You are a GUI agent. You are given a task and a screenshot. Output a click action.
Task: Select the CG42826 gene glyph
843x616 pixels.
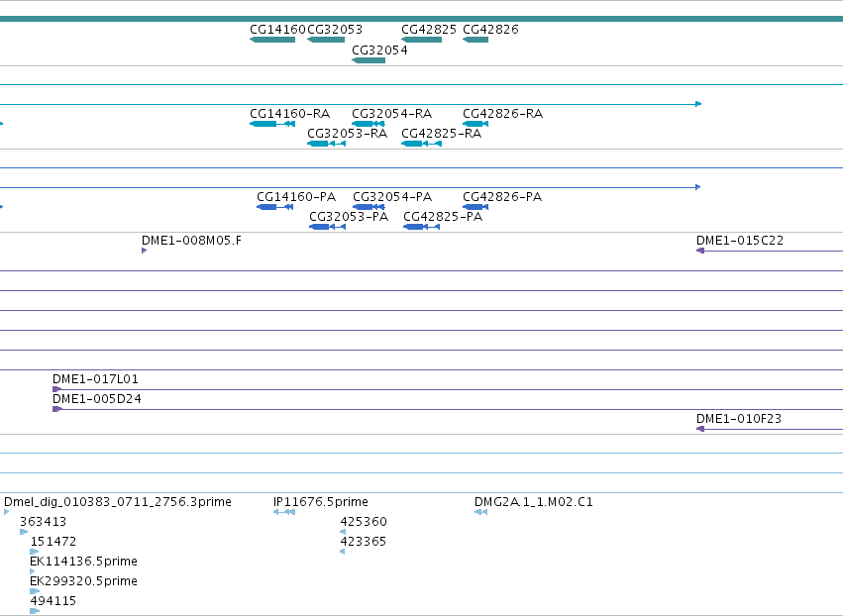[475, 40]
